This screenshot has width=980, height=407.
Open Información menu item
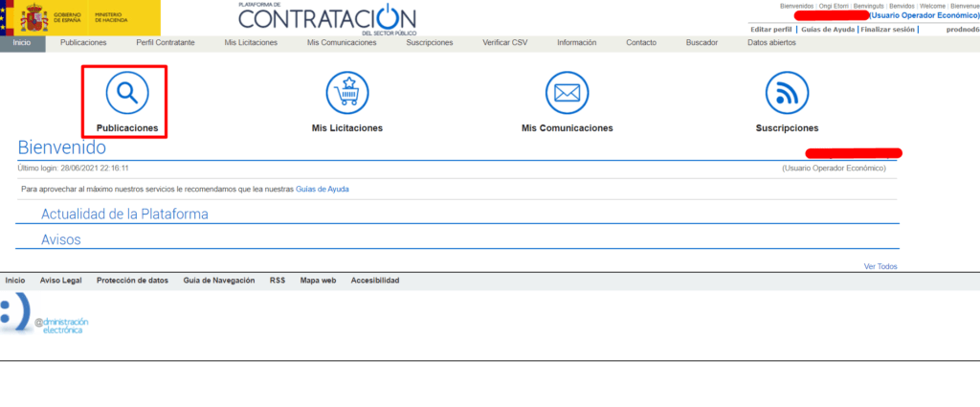click(x=577, y=43)
